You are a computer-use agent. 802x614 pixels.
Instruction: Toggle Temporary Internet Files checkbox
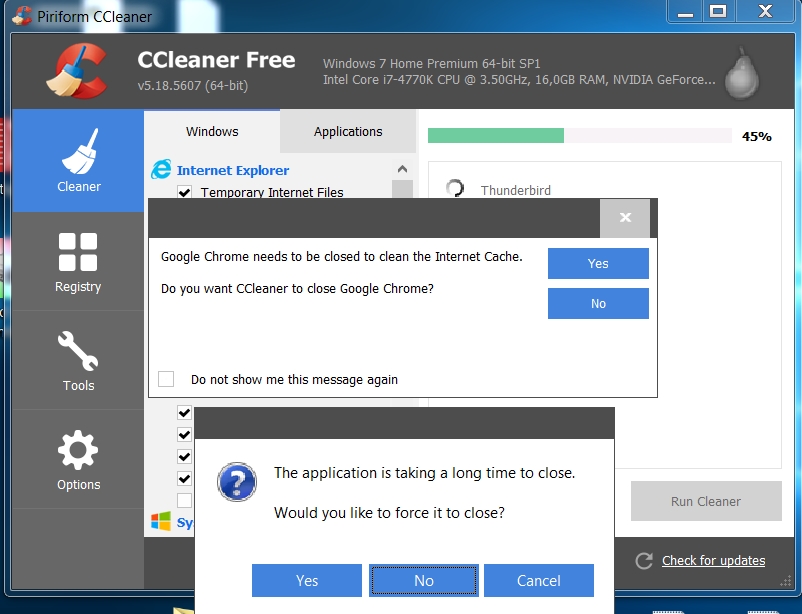(184, 192)
